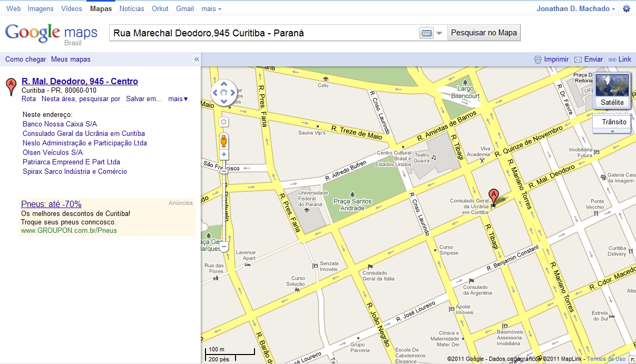Open the Pneus: até -70% ad
636x364 pixels.
click(51, 204)
